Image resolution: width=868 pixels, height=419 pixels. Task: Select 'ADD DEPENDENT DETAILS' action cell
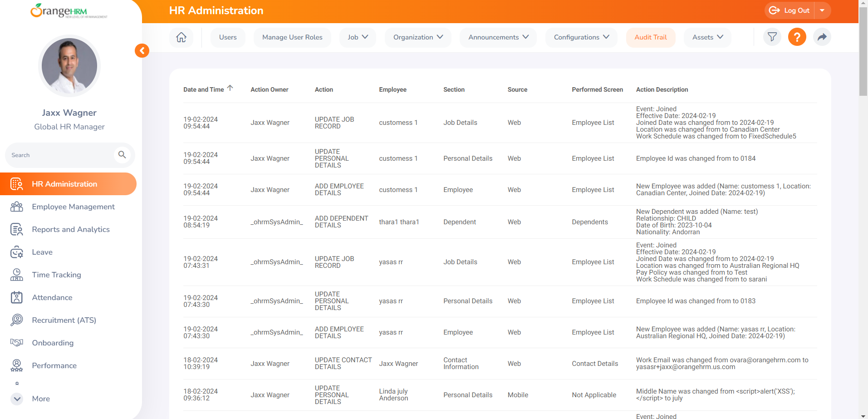coord(341,222)
